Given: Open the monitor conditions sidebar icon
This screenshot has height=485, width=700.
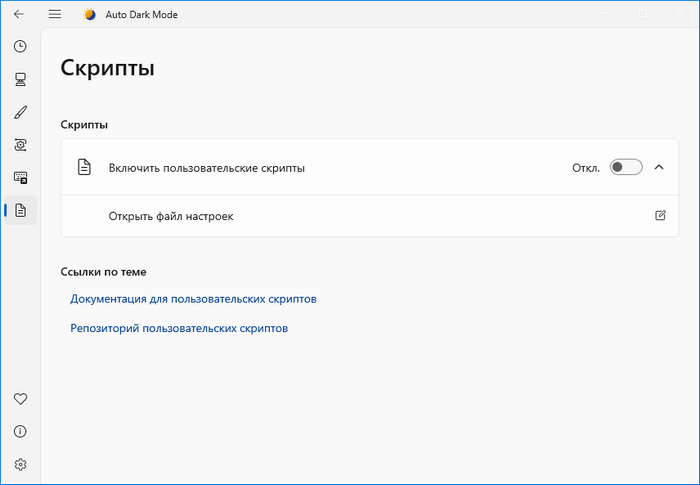Looking at the screenshot, I should pos(20,79).
